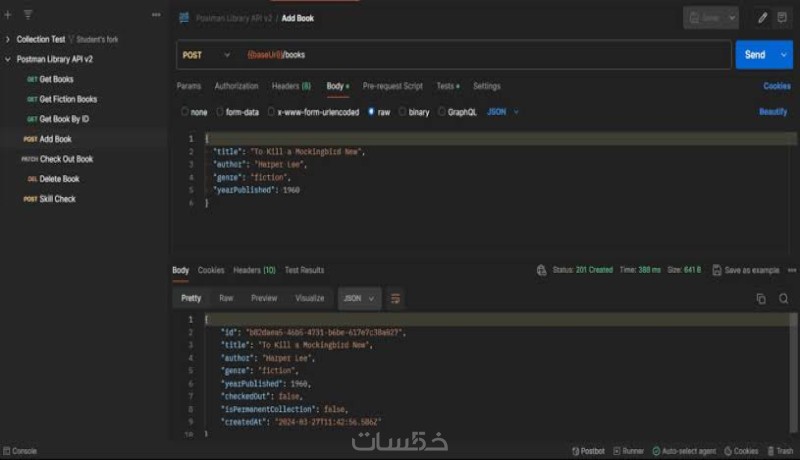Open the response three-dots more menu
Screen dimensions: 800x460
[x=792, y=270]
